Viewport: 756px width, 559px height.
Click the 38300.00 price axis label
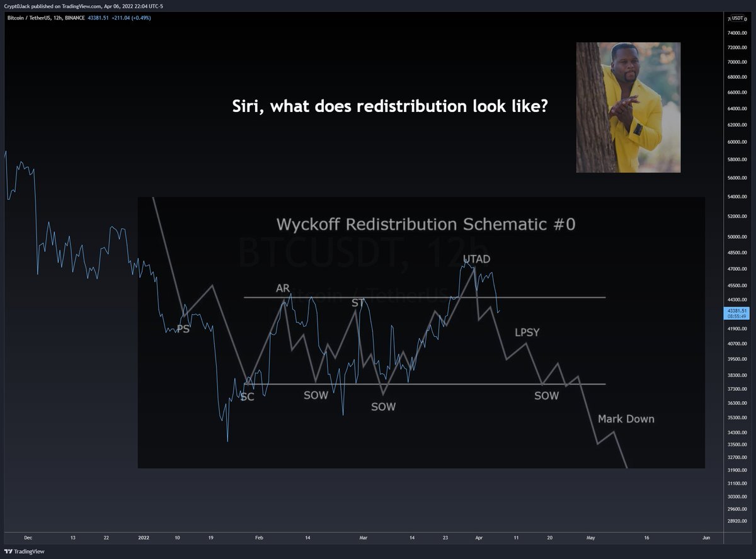[x=737, y=375]
